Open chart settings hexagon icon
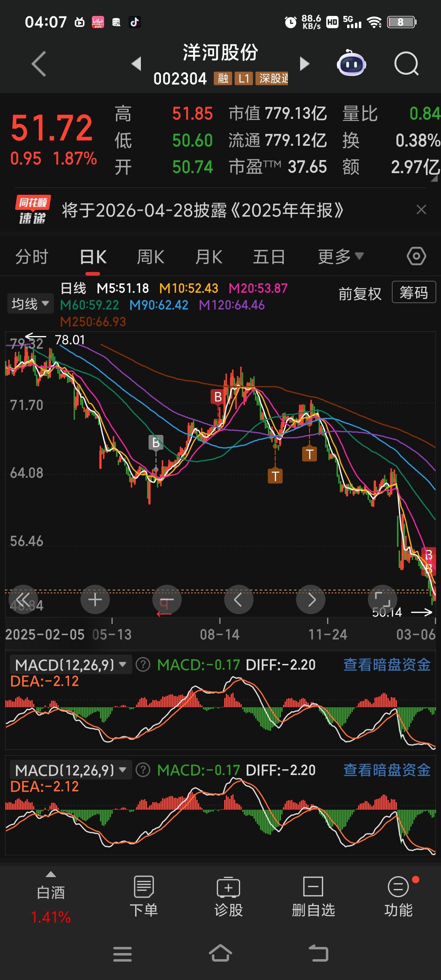Image resolution: width=441 pixels, height=980 pixels. point(416,256)
